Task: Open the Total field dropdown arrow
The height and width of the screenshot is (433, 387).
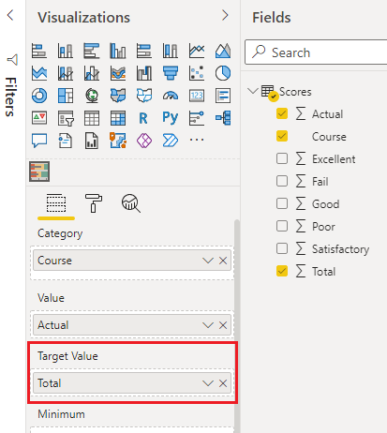Action: [208, 383]
